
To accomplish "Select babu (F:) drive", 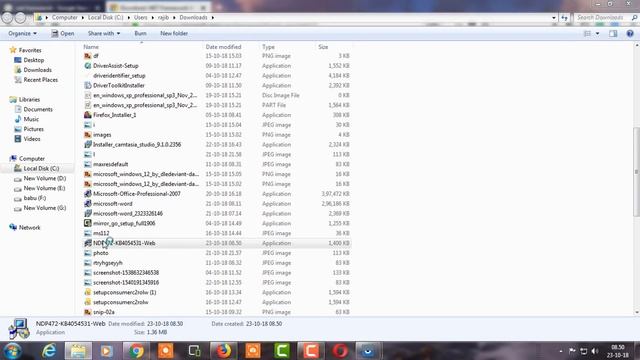I will [x=35, y=198].
